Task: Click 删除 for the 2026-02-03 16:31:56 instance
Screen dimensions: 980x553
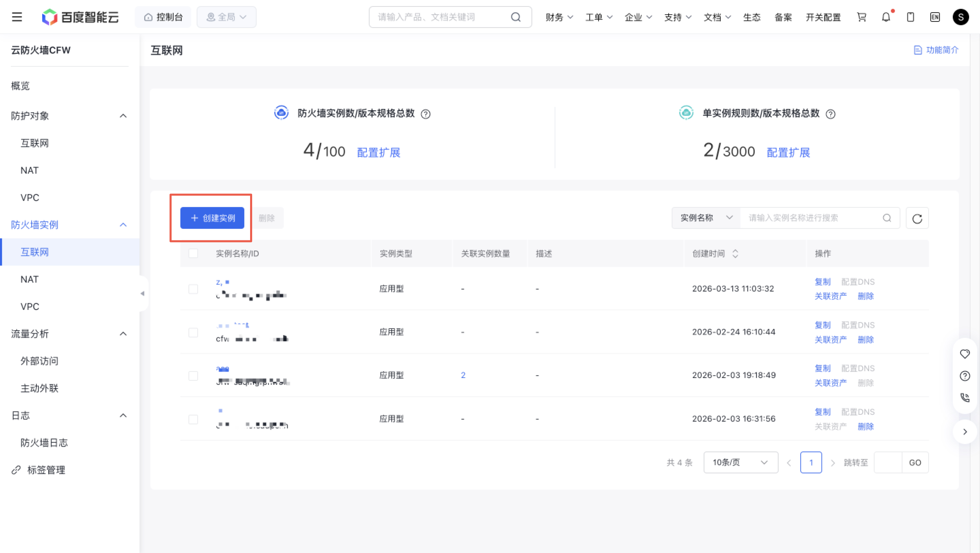Action: point(865,426)
